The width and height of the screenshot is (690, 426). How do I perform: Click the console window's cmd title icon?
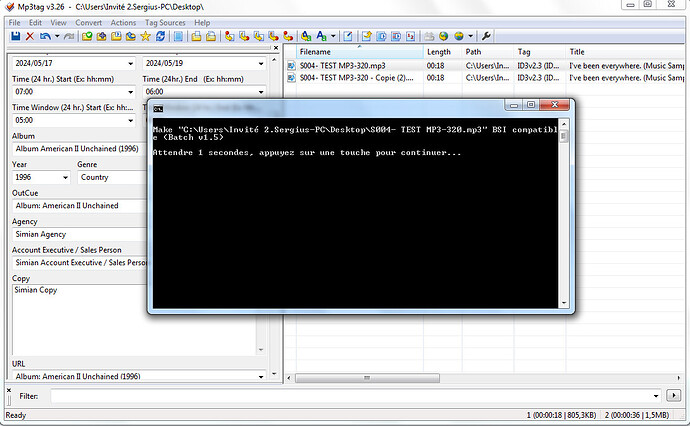[158, 109]
